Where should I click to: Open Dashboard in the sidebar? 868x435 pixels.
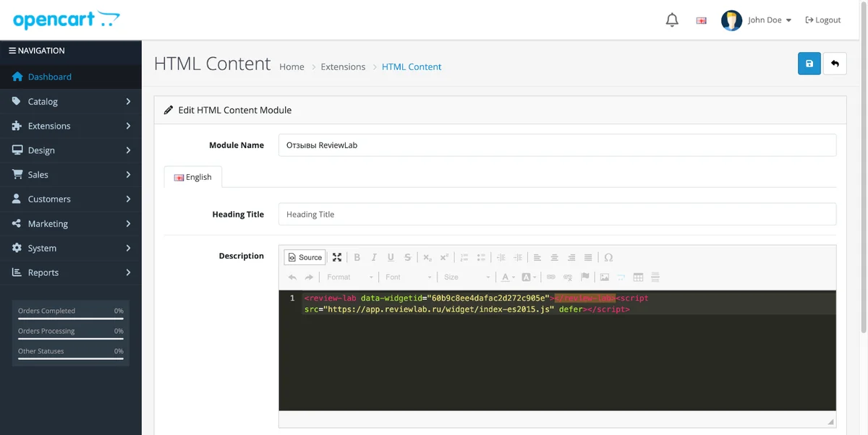pyautogui.click(x=71, y=77)
